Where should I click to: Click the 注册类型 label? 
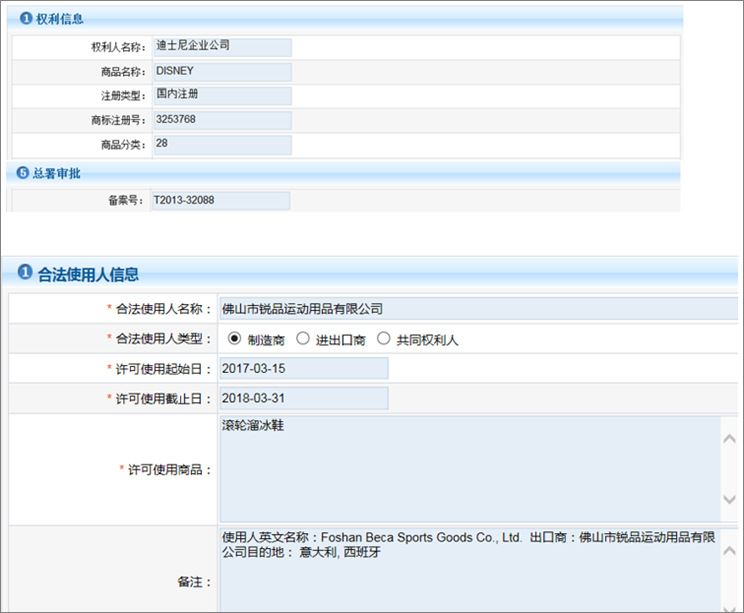[123, 96]
